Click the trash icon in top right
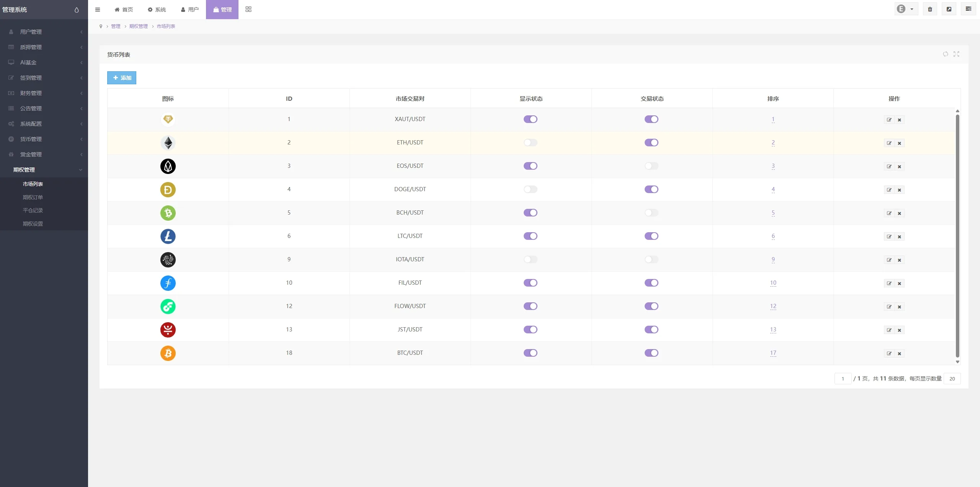The width and height of the screenshot is (980, 487). tap(930, 9)
